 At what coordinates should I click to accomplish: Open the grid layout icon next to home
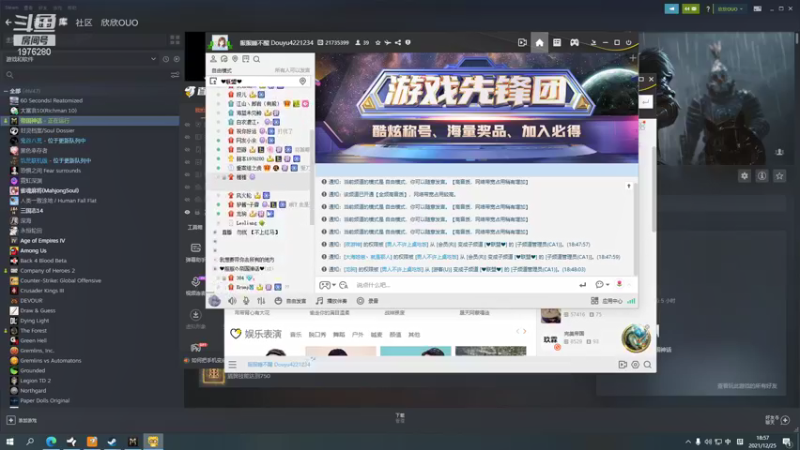click(557, 43)
